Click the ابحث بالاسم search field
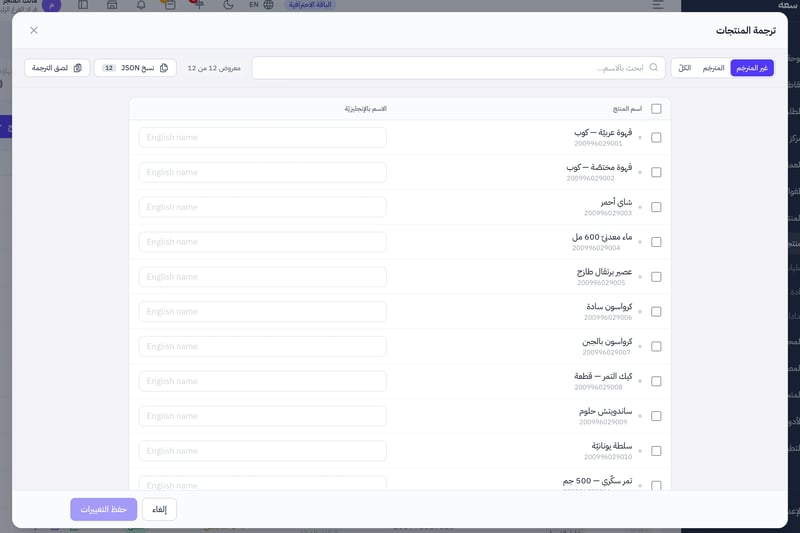Image resolution: width=800 pixels, height=533 pixels. tap(458, 68)
